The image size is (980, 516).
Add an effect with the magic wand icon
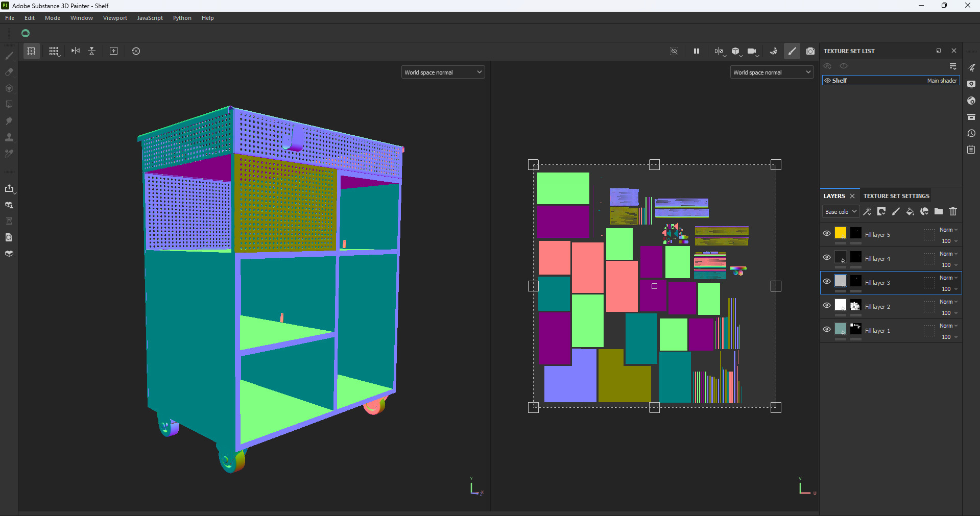click(867, 211)
